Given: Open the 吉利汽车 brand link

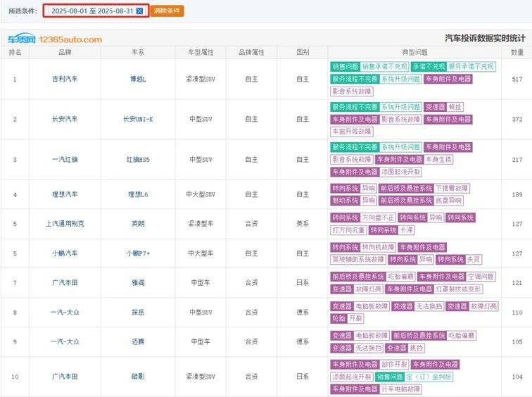Looking at the screenshot, I should 65,79.
